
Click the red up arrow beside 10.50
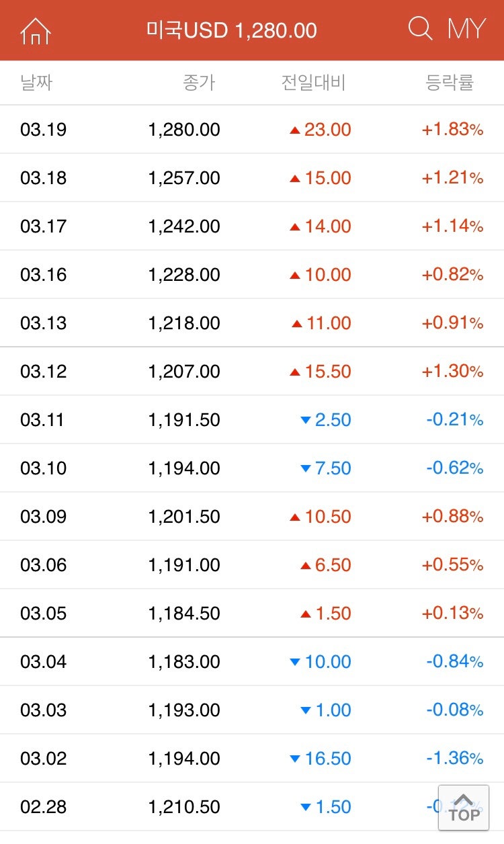point(294,517)
